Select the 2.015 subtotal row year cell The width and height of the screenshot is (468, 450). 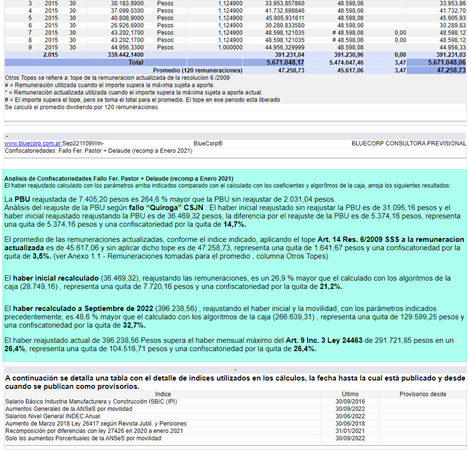pos(51,55)
